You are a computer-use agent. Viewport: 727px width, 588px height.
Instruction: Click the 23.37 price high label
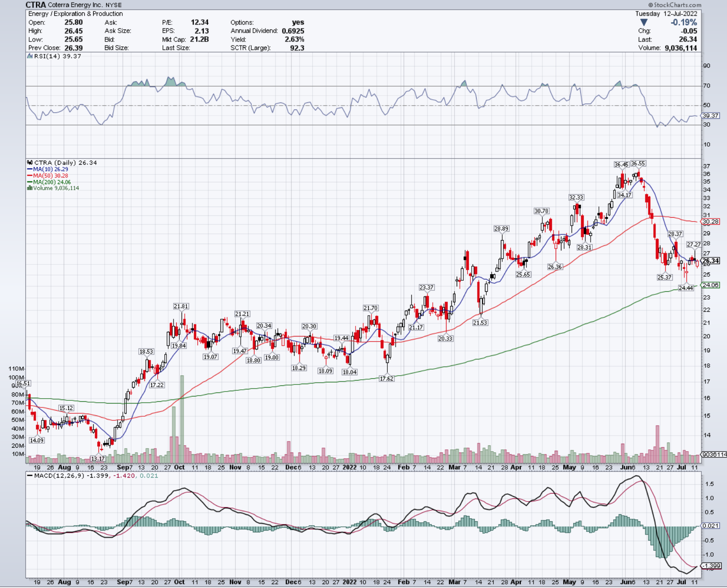426,287
